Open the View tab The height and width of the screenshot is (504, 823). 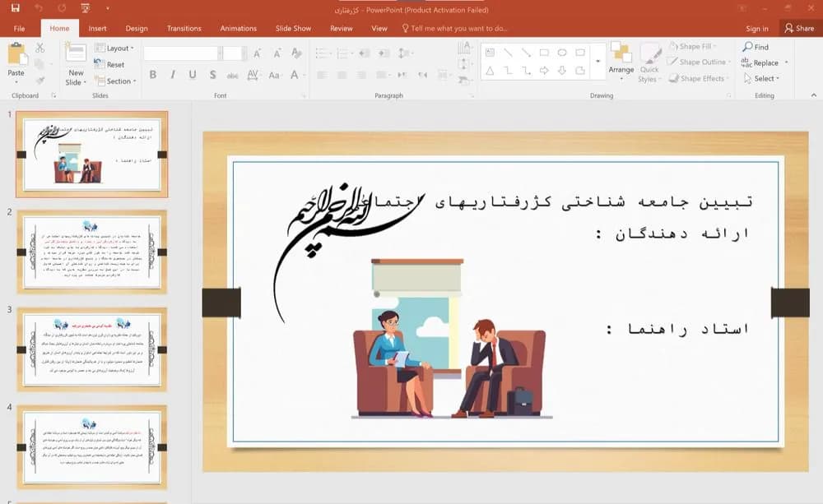coord(379,28)
